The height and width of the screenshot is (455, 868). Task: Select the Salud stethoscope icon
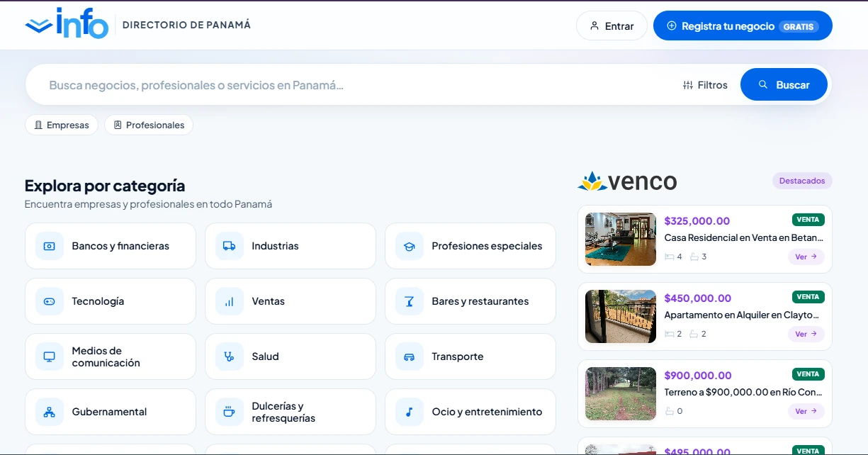(230, 356)
